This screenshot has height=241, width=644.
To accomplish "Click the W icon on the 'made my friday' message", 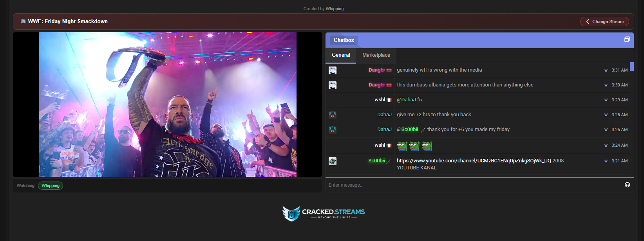I will point(606,130).
